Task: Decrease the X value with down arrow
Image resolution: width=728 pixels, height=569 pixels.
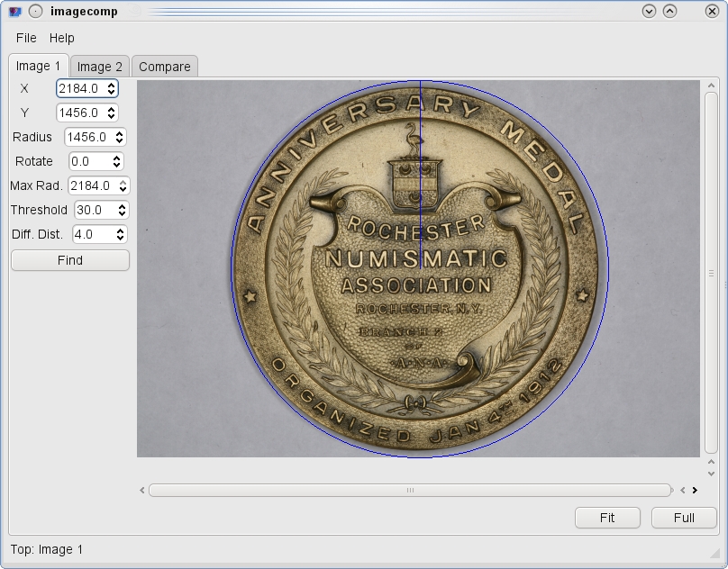Action: coord(112,93)
